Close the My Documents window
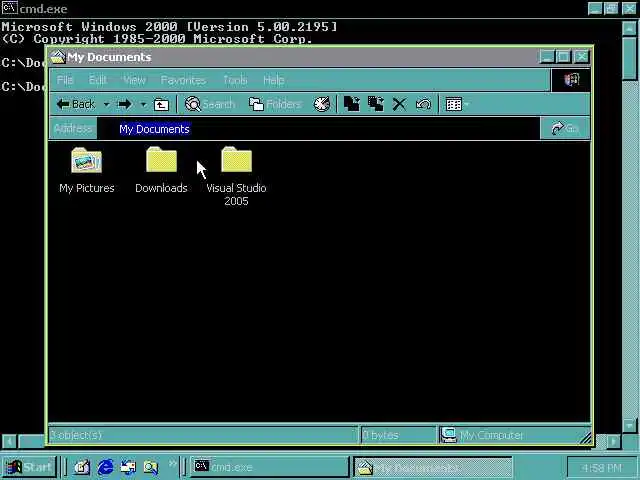The height and width of the screenshot is (480, 640). (581, 57)
